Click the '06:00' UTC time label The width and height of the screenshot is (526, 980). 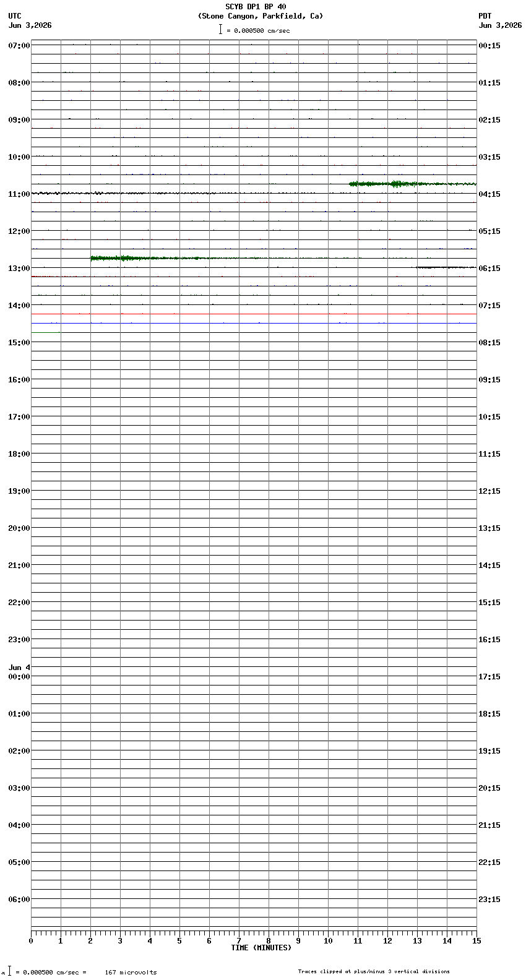pyautogui.click(x=19, y=900)
